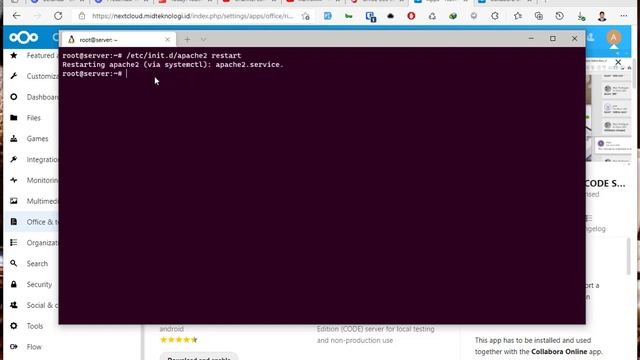Open terminal profile dropdown arrow
640x360 pixels.
point(203,40)
